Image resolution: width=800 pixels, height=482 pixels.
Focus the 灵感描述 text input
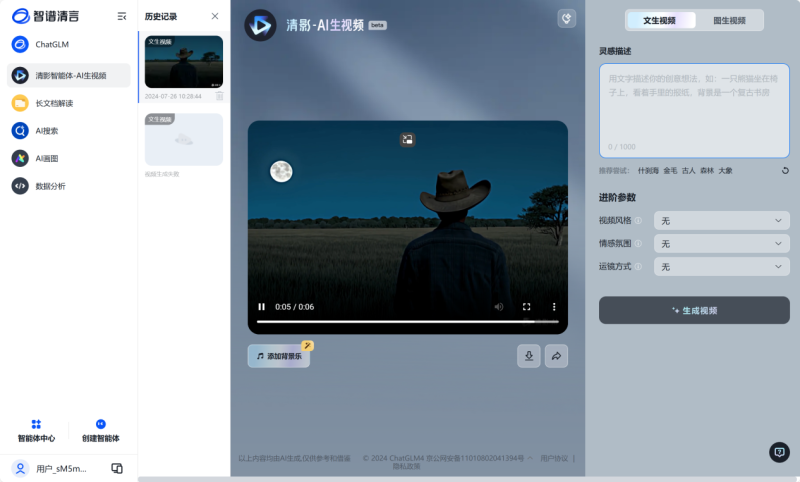(x=694, y=111)
